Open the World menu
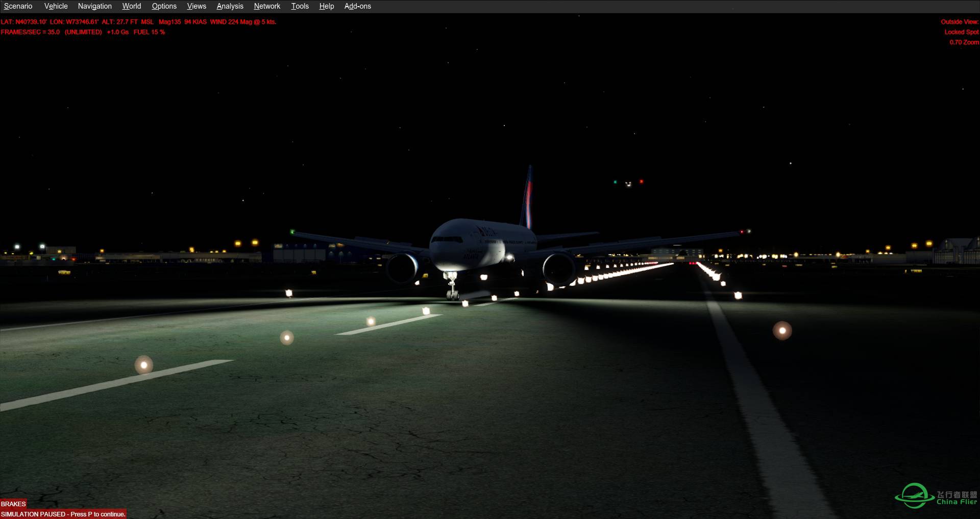 (131, 6)
